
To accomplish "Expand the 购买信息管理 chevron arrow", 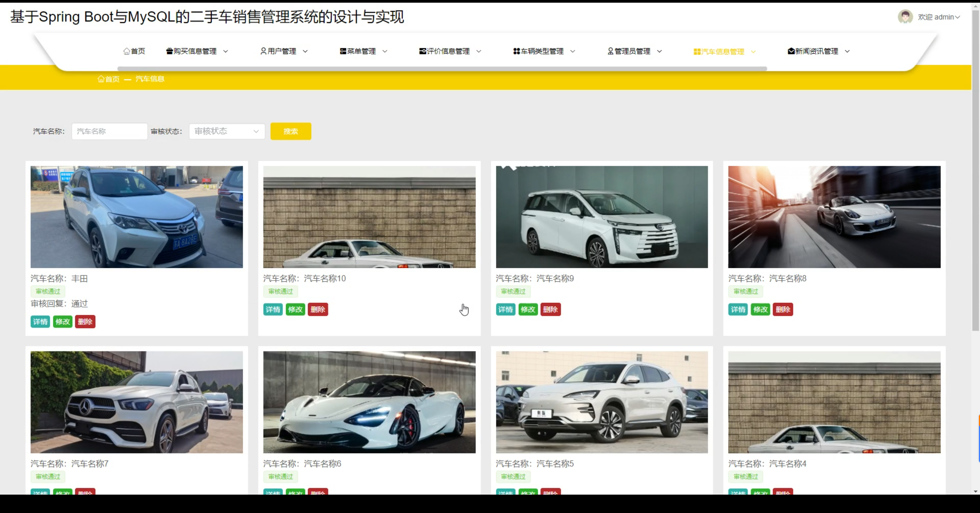I will [x=225, y=51].
